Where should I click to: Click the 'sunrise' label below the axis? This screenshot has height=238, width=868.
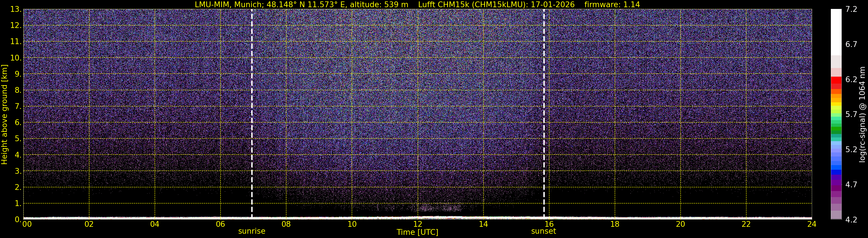[x=252, y=231]
